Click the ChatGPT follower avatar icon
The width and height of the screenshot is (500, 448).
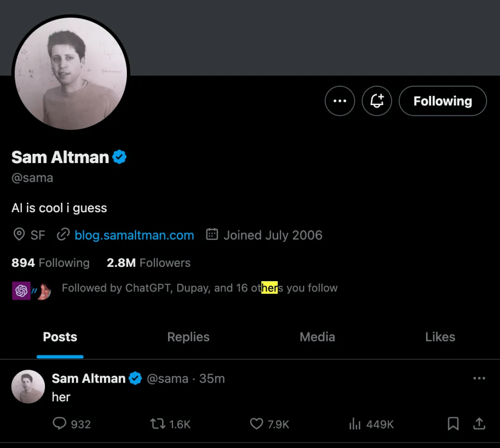pyautogui.click(x=21, y=290)
